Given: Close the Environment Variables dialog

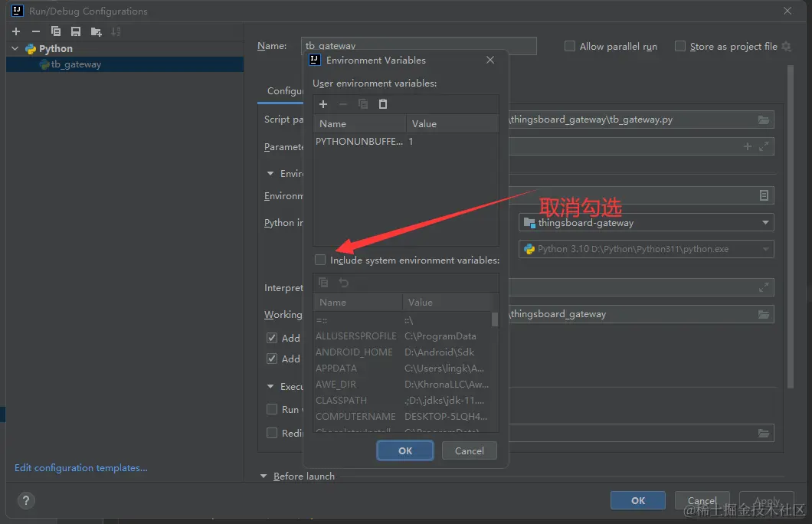Looking at the screenshot, I should (490, 60).
